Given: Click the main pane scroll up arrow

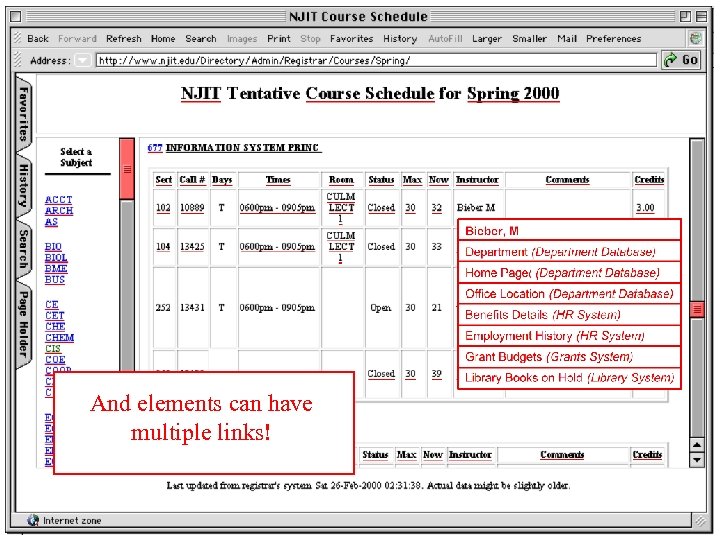Looking at the screenshot, I should 697,444.
